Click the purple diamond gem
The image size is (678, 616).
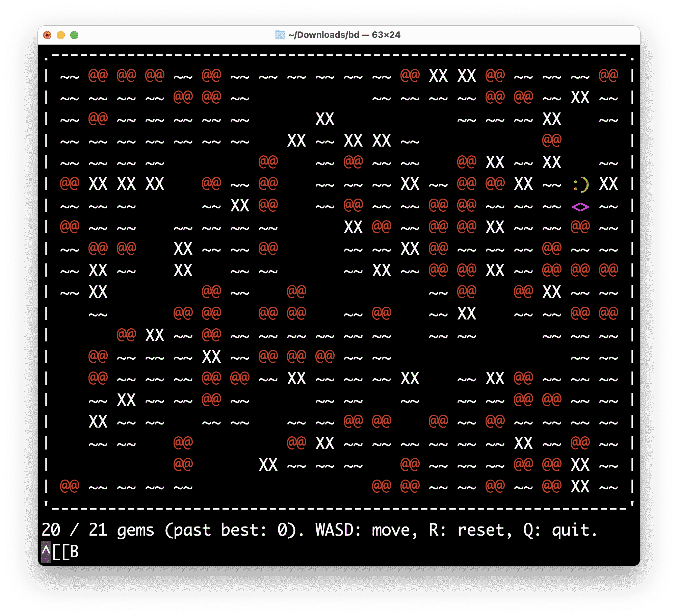click(x=580, y=207)
